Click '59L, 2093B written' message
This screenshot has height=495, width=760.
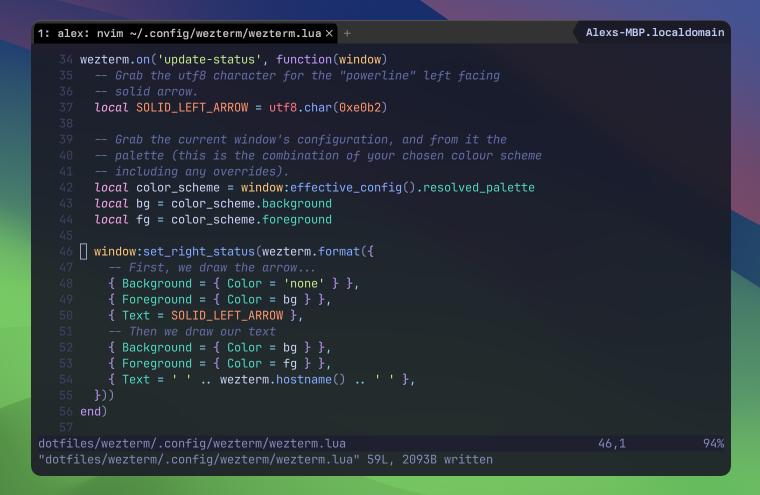tap(430, 460)
